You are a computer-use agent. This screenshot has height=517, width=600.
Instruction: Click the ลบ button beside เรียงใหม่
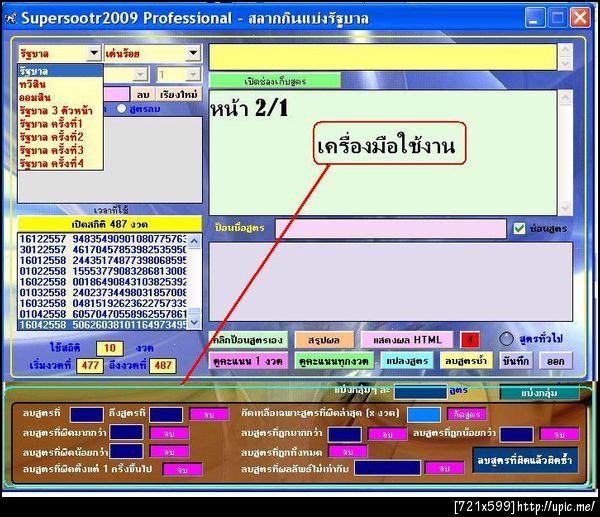tap(143, 94)
